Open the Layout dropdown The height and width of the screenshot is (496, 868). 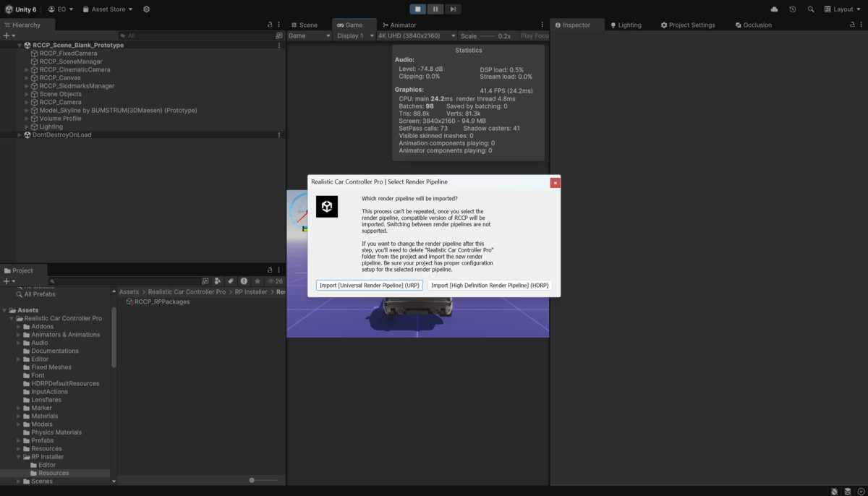pos(843,9)
